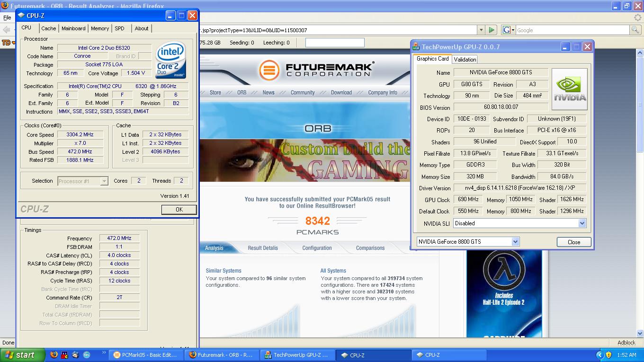
Task: Click GPU Clock 690 MHz value in GPU-Z
Action: click(x=468, y=200)
